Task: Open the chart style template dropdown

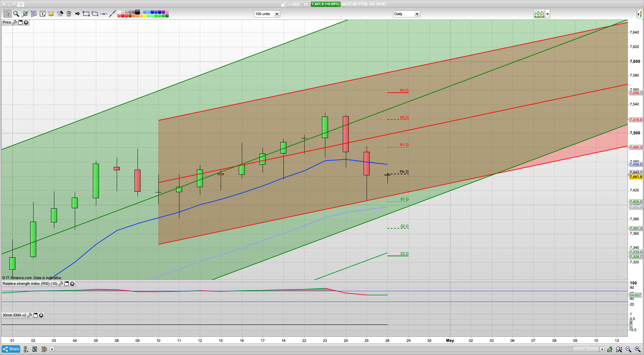Action: click(x=548, y=14)
